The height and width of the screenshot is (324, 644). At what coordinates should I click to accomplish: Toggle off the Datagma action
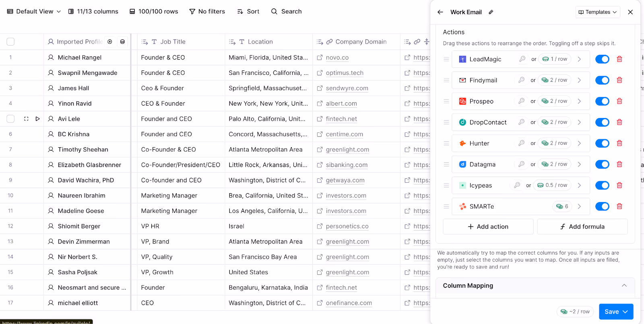click(x=602, y=164)
